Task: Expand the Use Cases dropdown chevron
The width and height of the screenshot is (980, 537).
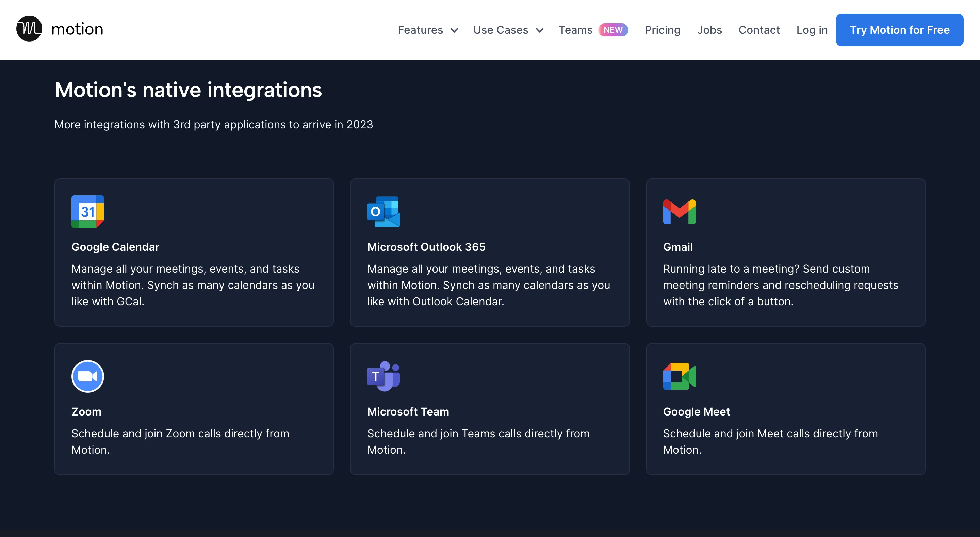Action: 539,30
